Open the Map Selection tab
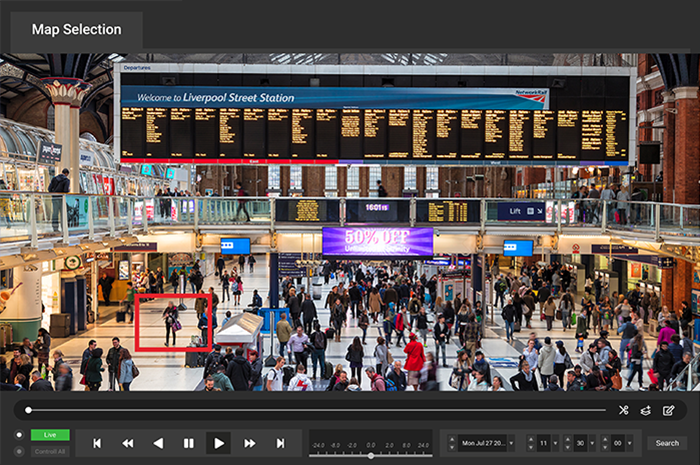 point(76,29)
